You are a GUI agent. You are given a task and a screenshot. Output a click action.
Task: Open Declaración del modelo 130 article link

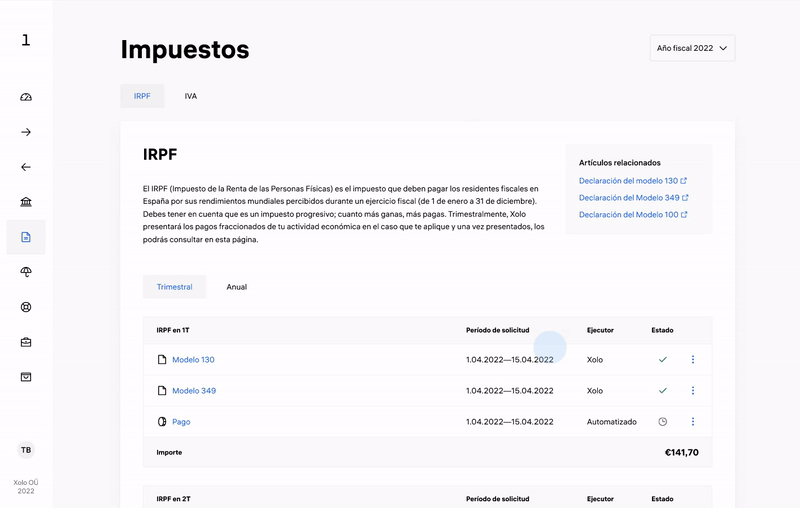(x=628, y=181)
